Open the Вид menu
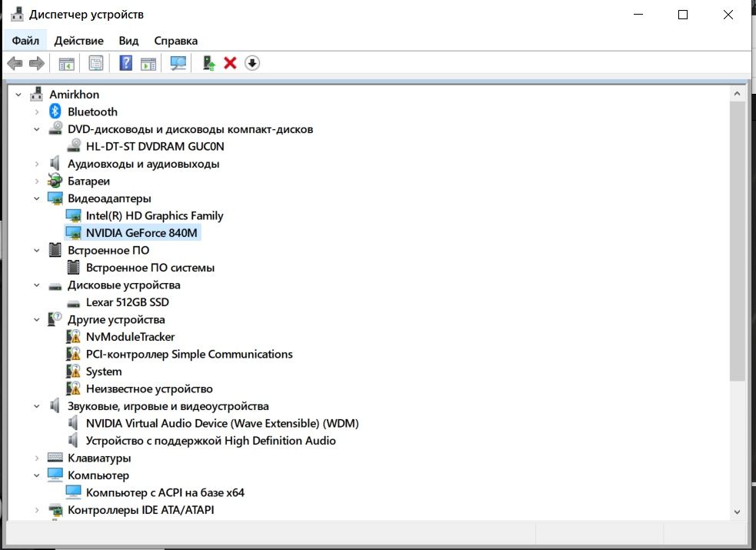This screenshot has width=756, height=550. click(128, 41)
